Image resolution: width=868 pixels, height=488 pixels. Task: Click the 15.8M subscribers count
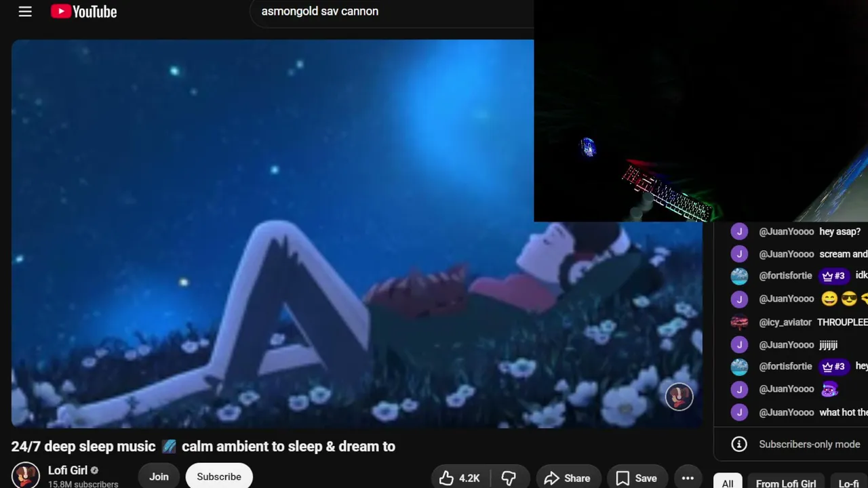coord(83,484)
